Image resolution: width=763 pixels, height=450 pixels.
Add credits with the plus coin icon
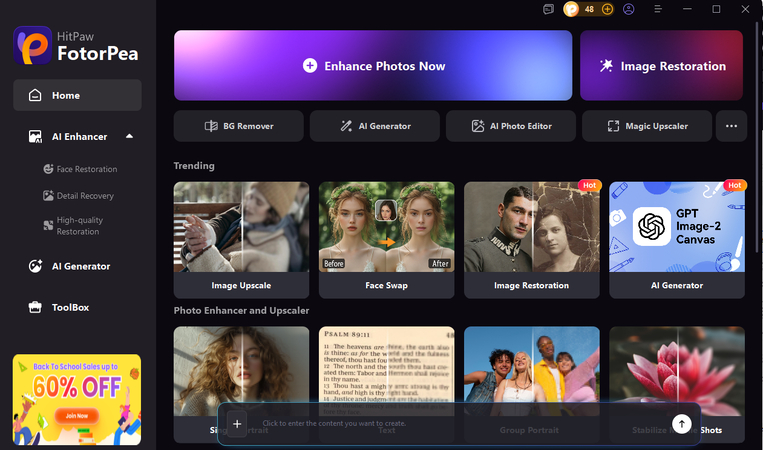pyautogui.click(x=607, y=9)
